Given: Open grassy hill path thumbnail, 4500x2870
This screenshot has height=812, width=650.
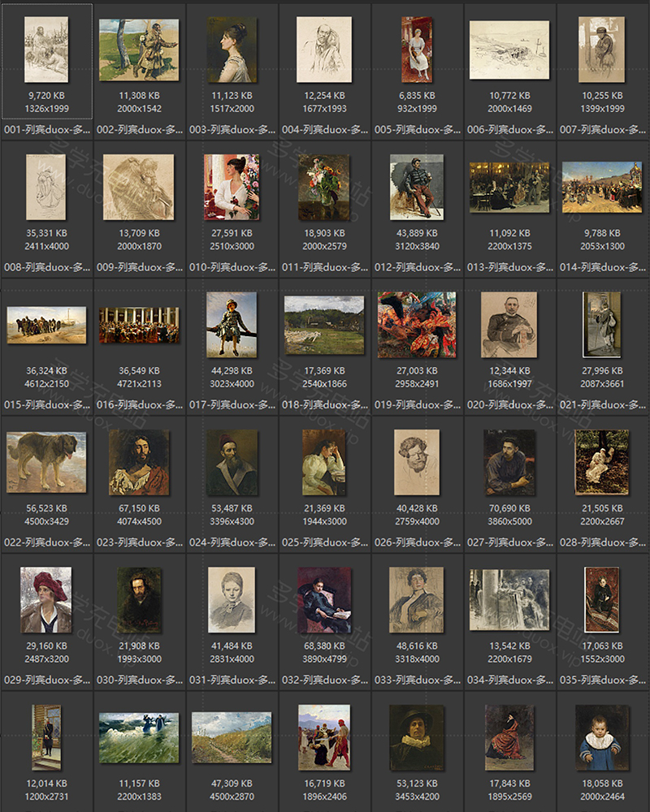Looking at the screenshot, I should (232, 738).
